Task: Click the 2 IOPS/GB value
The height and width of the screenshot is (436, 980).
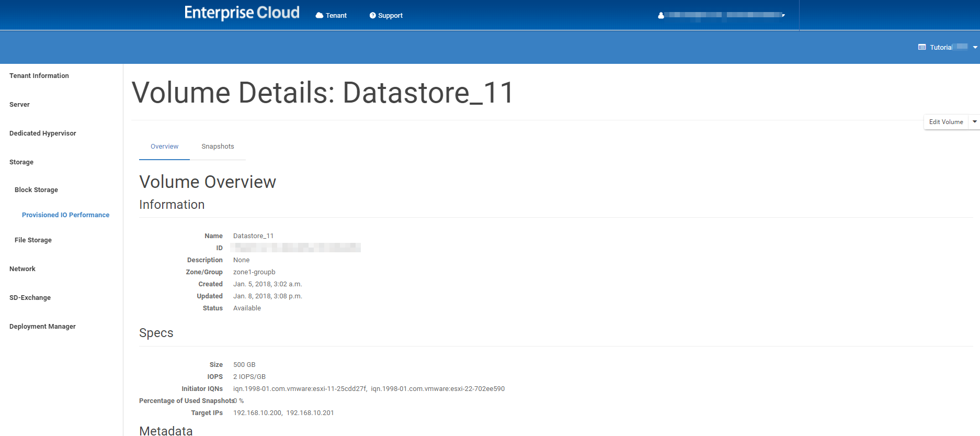Action: (x=249, y=377)
